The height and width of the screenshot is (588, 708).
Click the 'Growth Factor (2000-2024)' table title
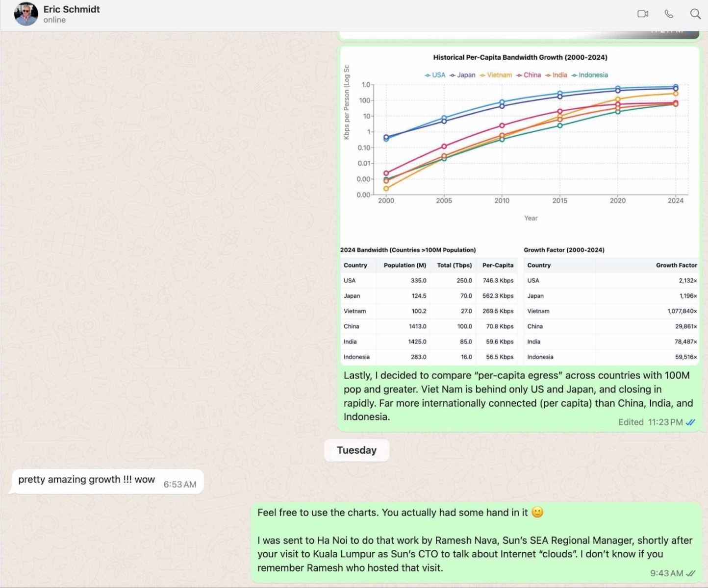point(564,250)
